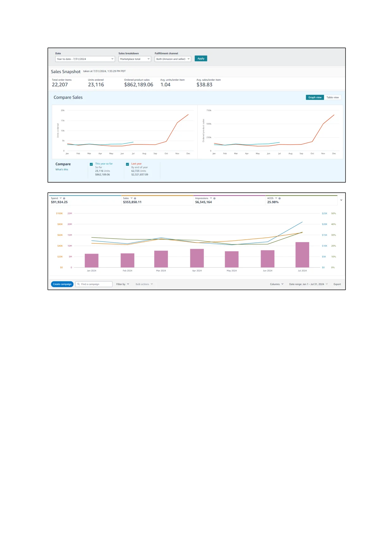Open the Date range dropdown Year to date
This screenshot has width=392, height=555.
tap(85, 59)
